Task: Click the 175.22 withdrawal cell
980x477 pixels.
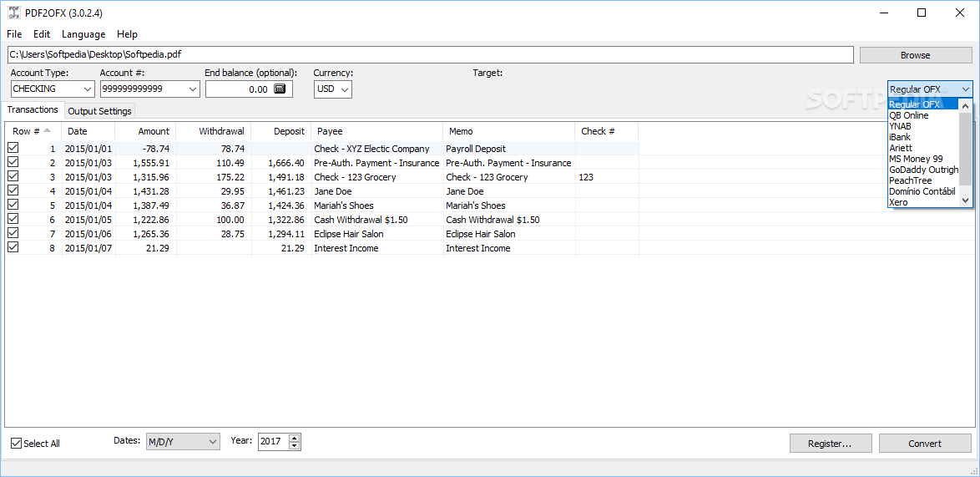Action: [214, 177]
